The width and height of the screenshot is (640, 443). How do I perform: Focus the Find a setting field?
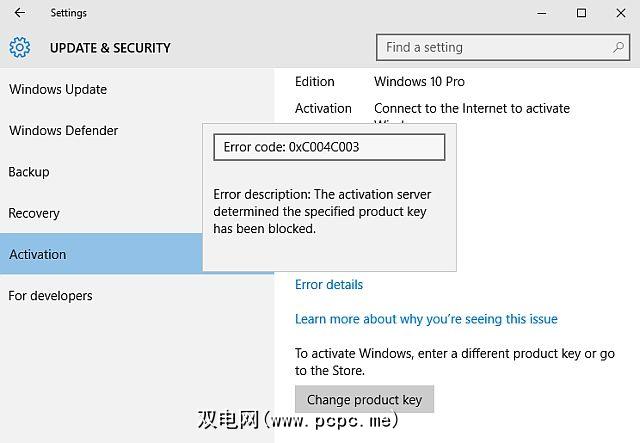(495, 47)
